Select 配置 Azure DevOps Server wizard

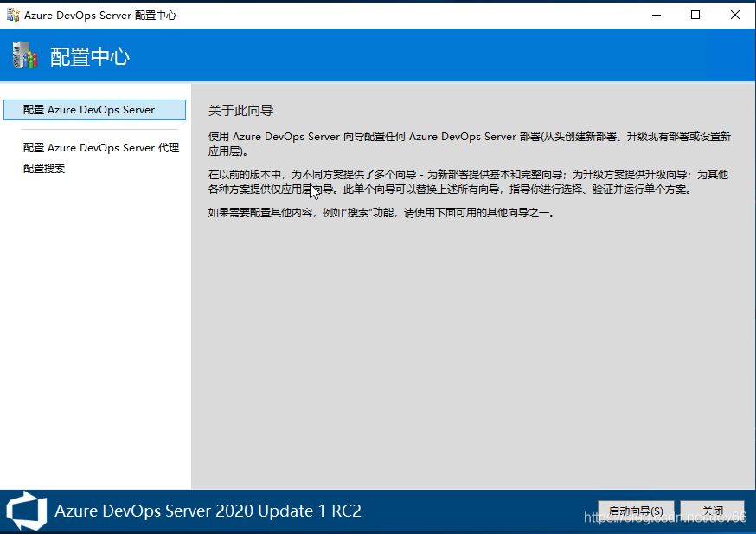point(94,110)
